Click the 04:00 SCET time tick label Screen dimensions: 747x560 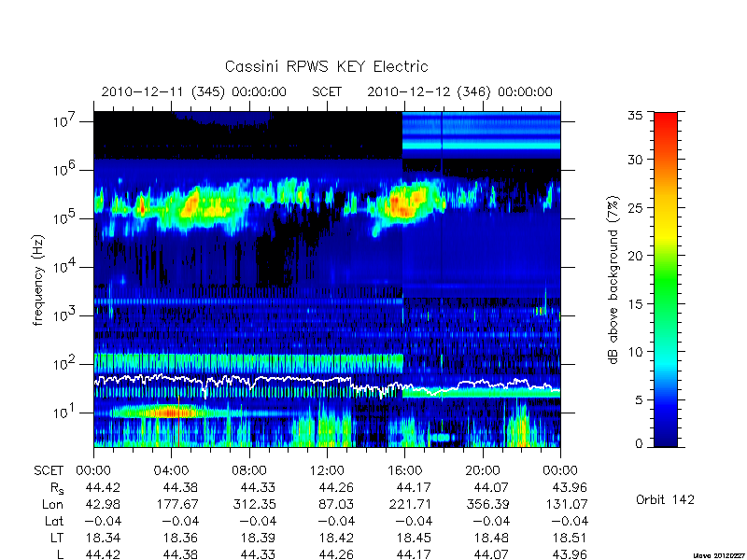(x=171, y=470)
